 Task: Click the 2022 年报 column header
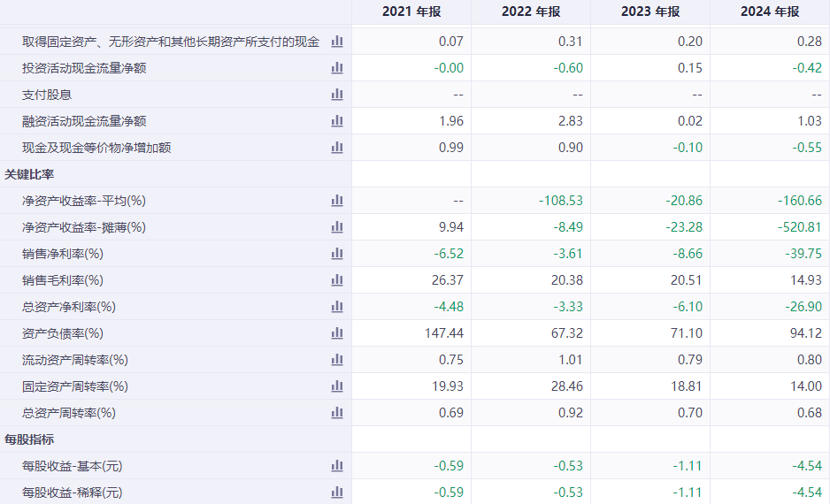click(x=531, y=11)
